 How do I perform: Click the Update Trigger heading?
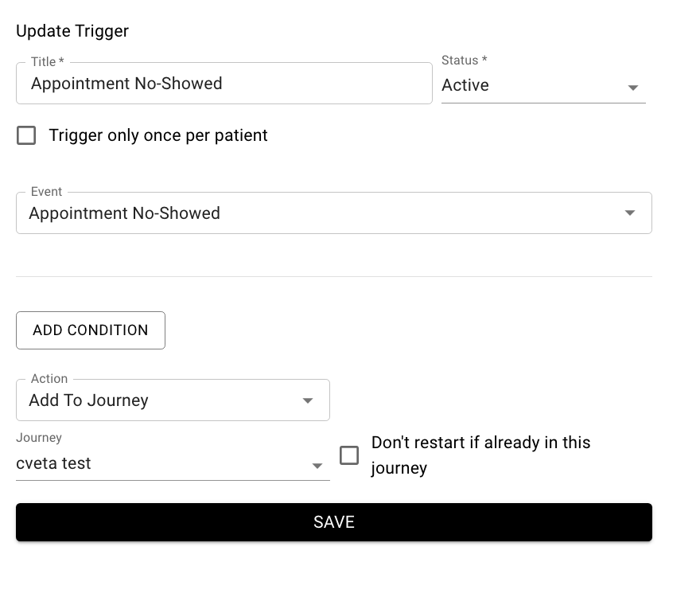[72, 31]
